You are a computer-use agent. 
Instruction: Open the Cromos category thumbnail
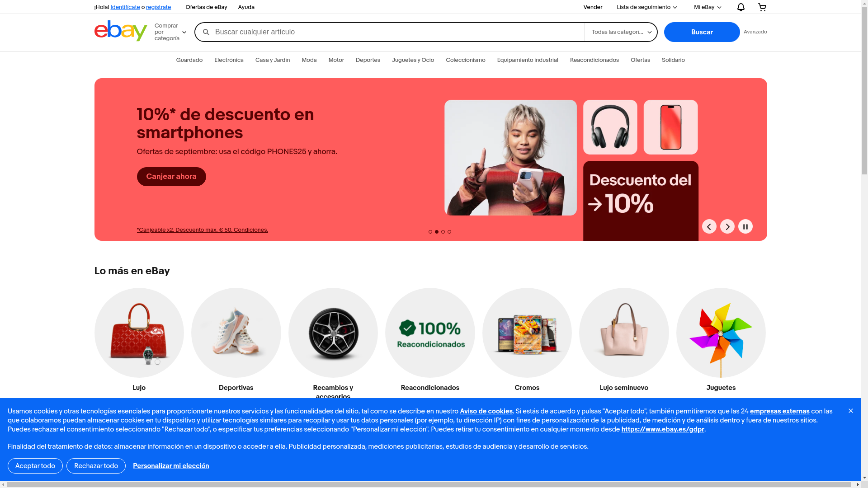(x=527, y=340)
